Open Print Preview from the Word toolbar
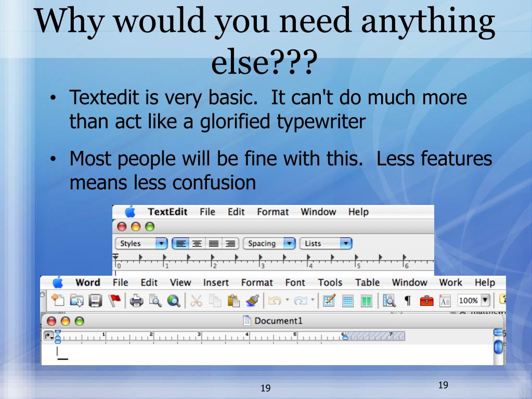Image resolution: width=532 pixels, height=399 pixels. (155, 301)
